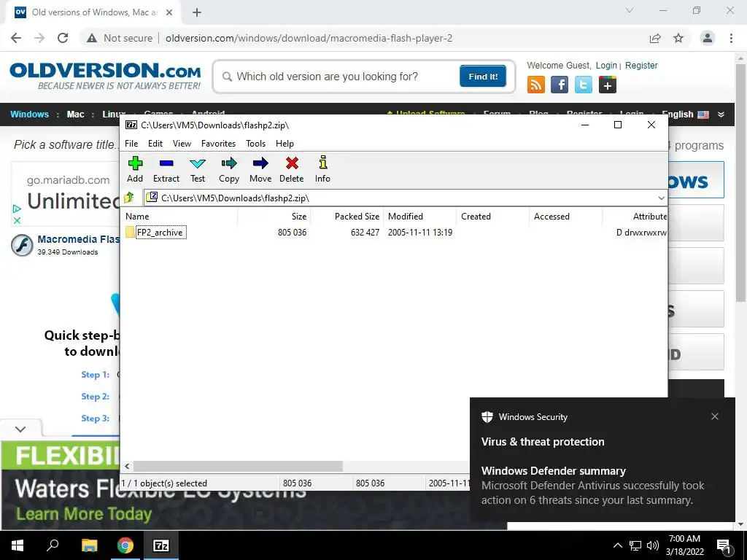Open Chrome tab search chevron

[x=630, y=10]
